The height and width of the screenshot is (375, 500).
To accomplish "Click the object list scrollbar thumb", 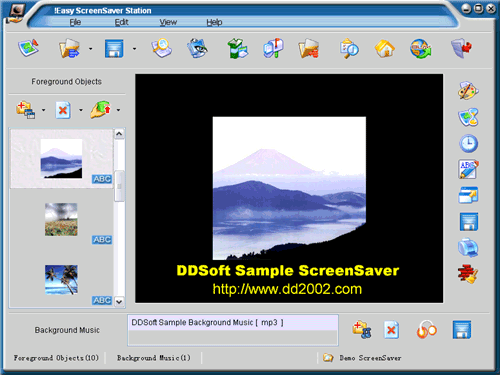I will tap(119, 186).
